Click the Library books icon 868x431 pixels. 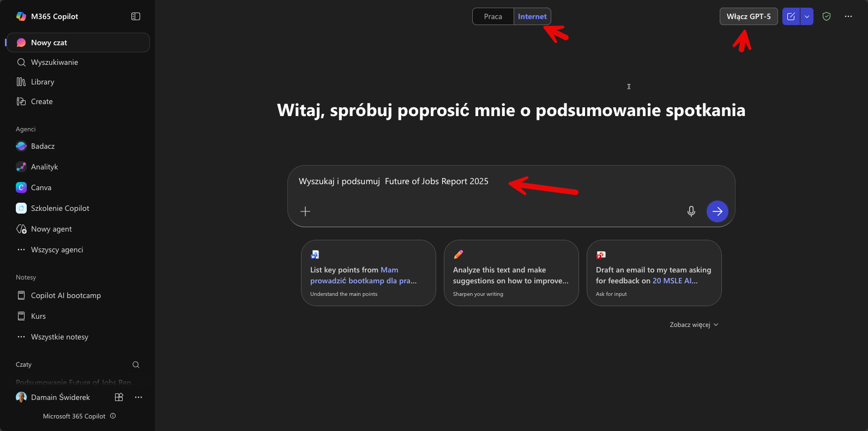(x=21, y=82)
